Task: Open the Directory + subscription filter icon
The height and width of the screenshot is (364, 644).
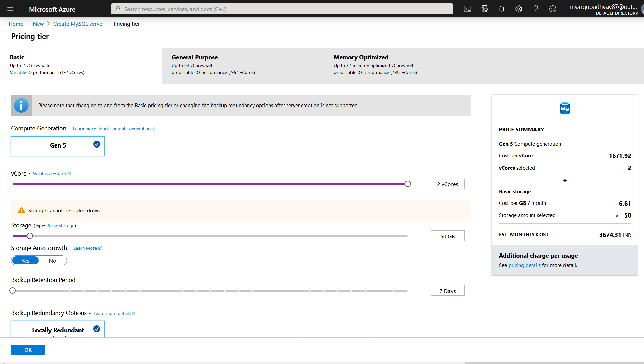Action: coord(485,9)
